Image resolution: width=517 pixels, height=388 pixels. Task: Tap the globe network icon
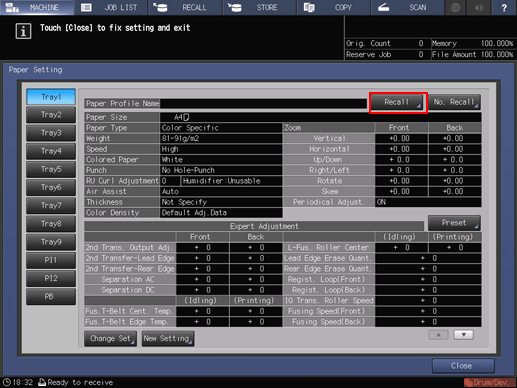[455, 7]
